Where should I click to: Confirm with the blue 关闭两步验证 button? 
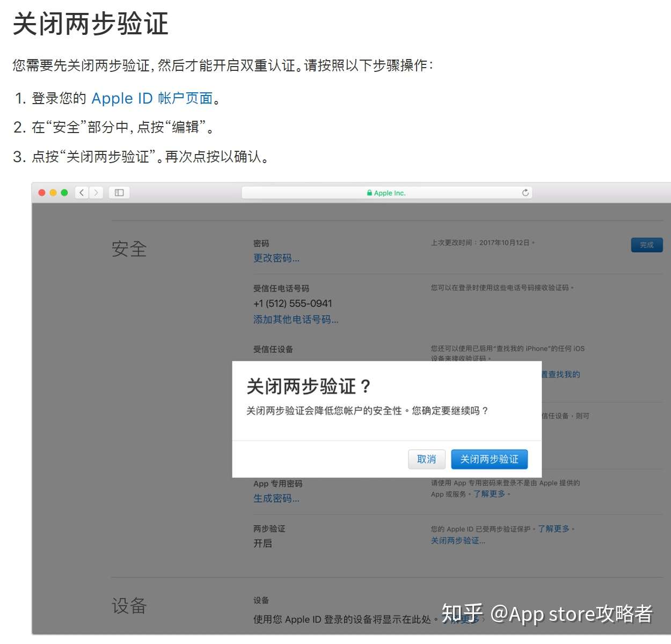pos(489,459)
